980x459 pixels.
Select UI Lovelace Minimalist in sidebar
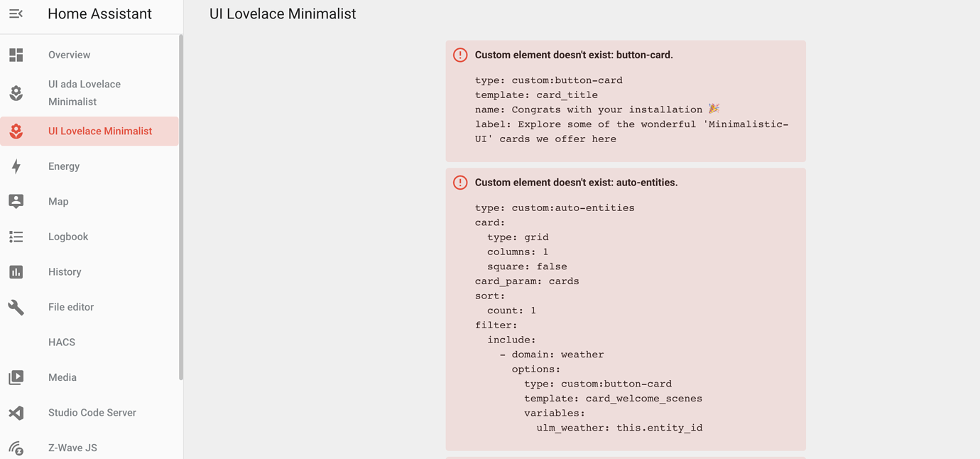pyautogui.click(x=99, y=131)
